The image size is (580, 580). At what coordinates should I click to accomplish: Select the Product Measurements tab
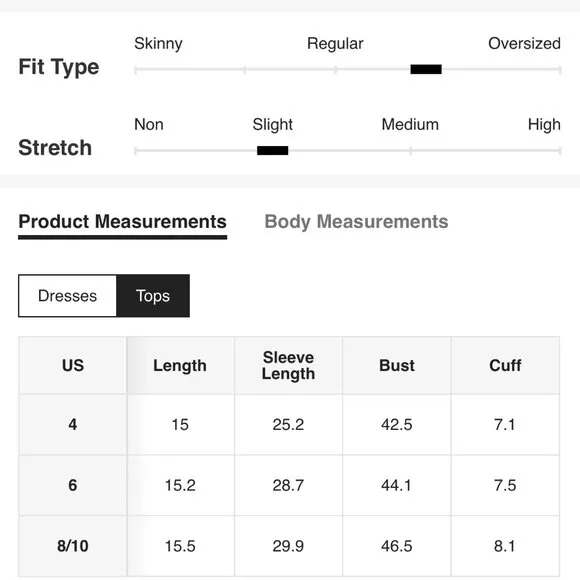[x=122, y=224]
